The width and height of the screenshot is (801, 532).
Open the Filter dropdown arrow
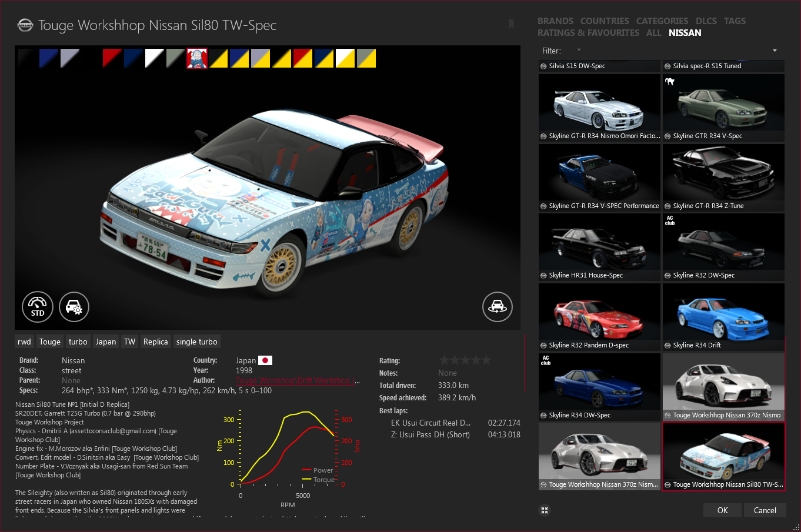(775, 51)
